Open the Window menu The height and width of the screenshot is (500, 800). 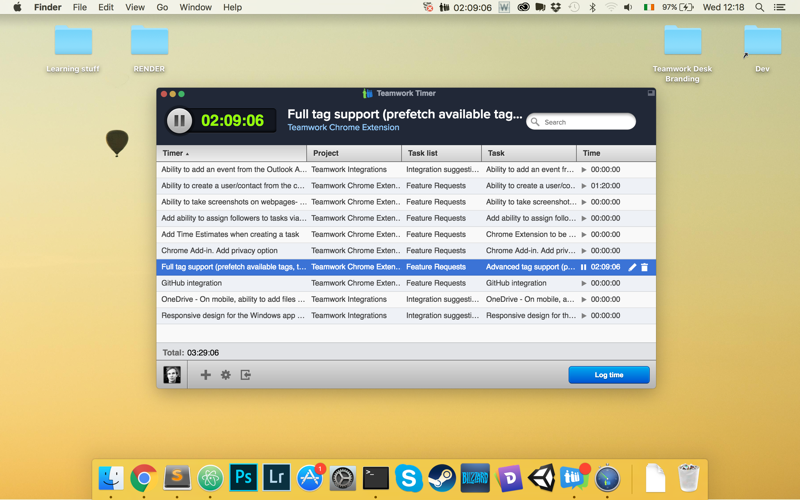[x=195, y=7]
